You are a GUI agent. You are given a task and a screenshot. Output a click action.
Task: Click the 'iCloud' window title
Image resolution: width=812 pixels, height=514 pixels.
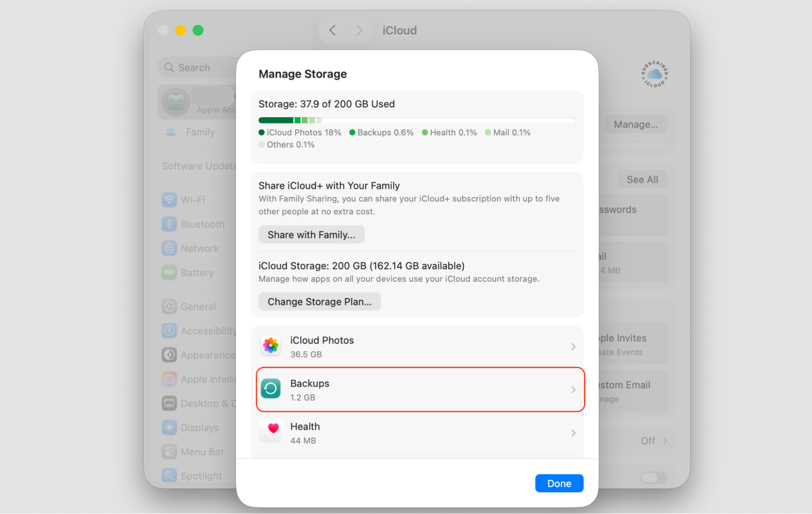click(x=399, y=30)
